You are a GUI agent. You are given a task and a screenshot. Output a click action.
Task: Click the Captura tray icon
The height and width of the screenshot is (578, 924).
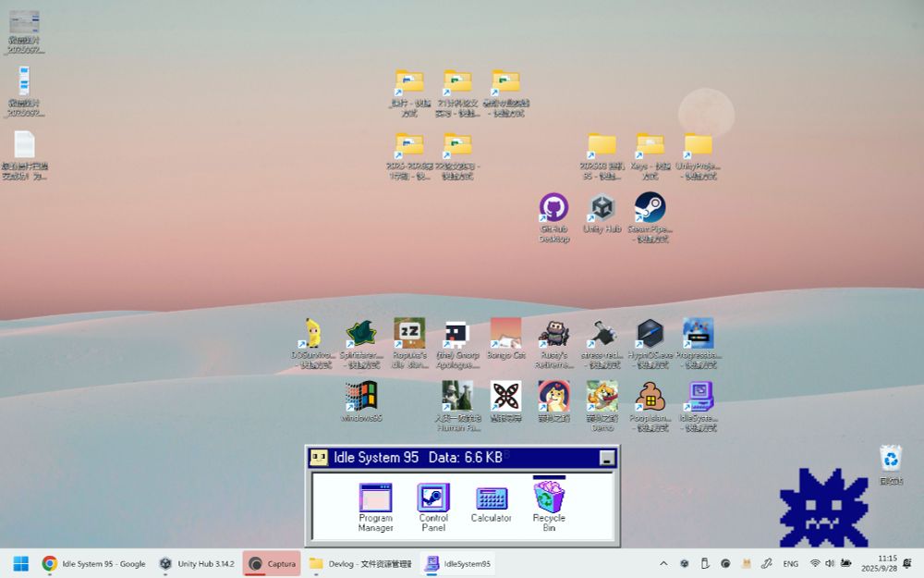(725, 564)
